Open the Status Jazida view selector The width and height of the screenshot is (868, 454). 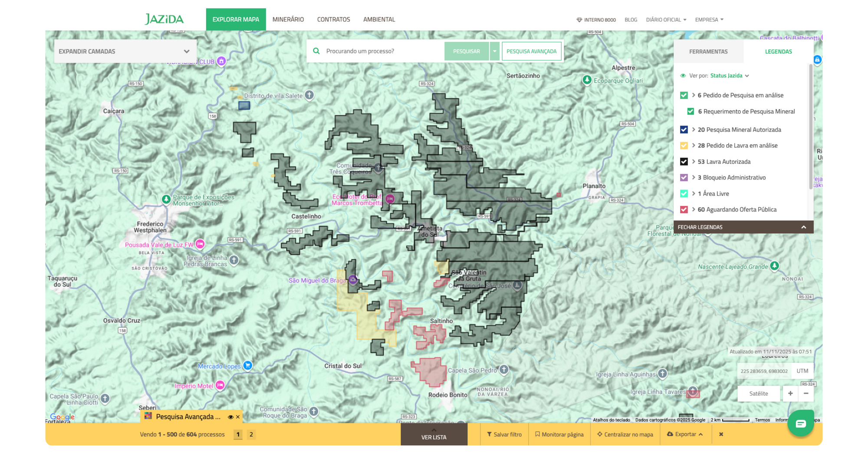[x=729, y=76]
